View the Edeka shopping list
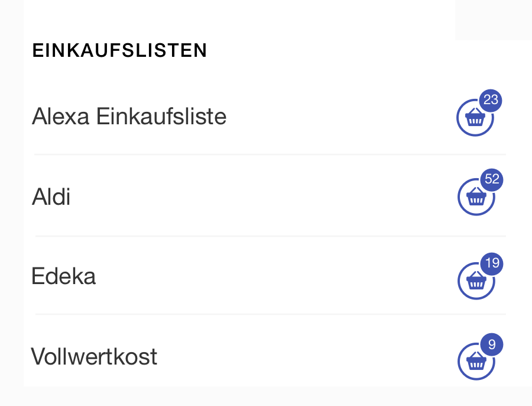Screen dimensions: 532x406 coord(63,276)
